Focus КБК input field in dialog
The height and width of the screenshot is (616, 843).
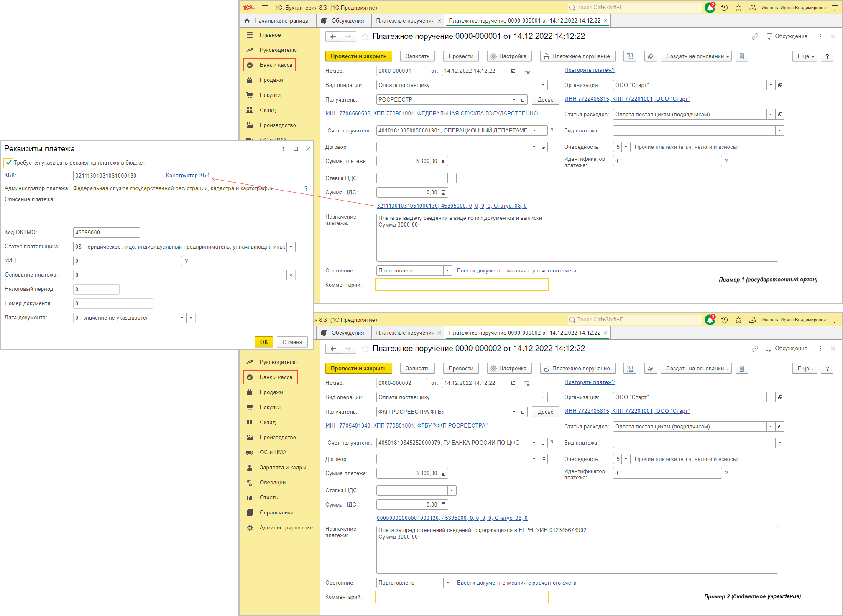coord(117,176)
